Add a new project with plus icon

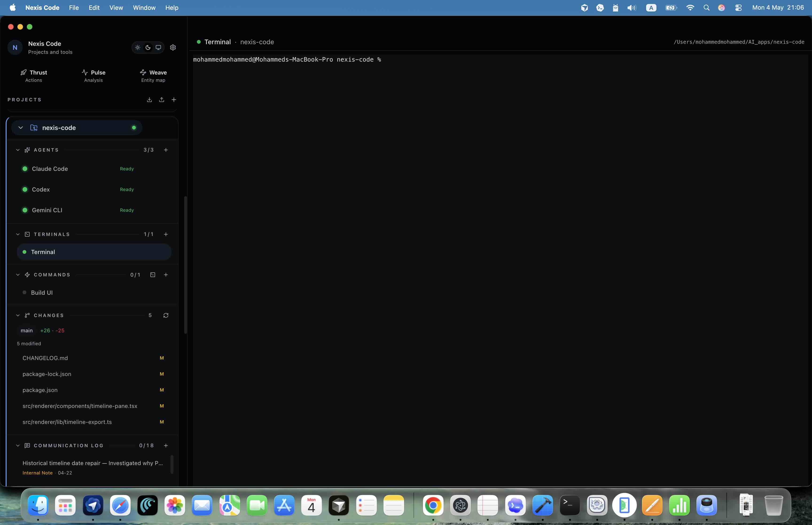pyautogui.click(x=174, y=100)
